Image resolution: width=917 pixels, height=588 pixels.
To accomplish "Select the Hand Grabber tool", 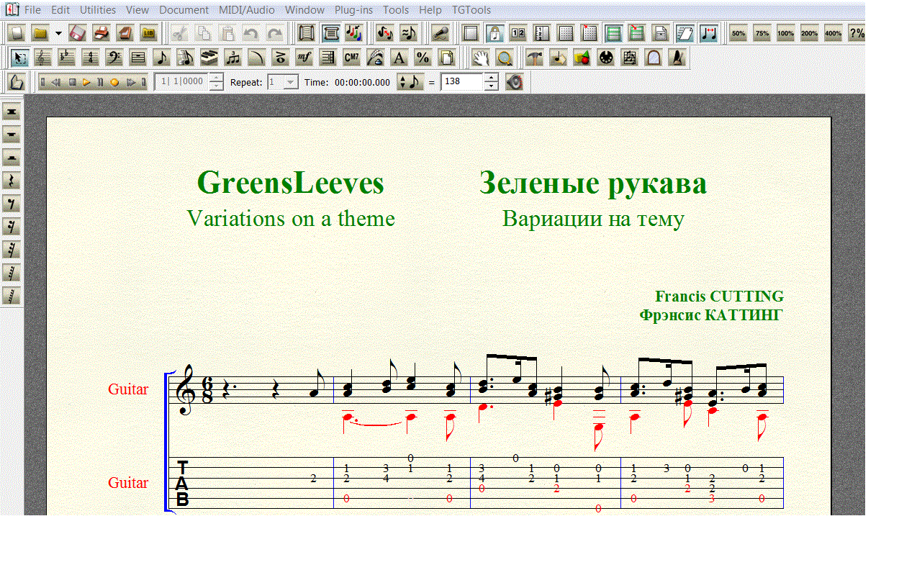I will (x=481, y=58).
